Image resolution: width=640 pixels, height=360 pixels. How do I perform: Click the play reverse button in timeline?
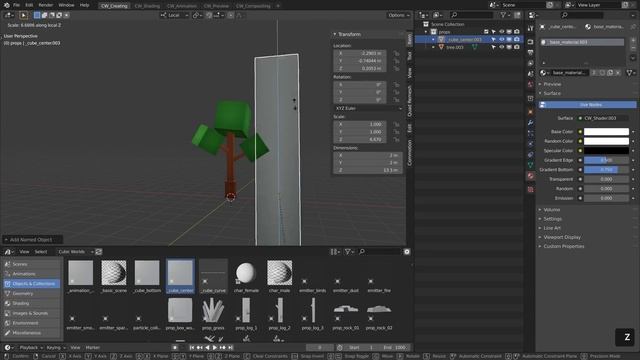[207, 347]
